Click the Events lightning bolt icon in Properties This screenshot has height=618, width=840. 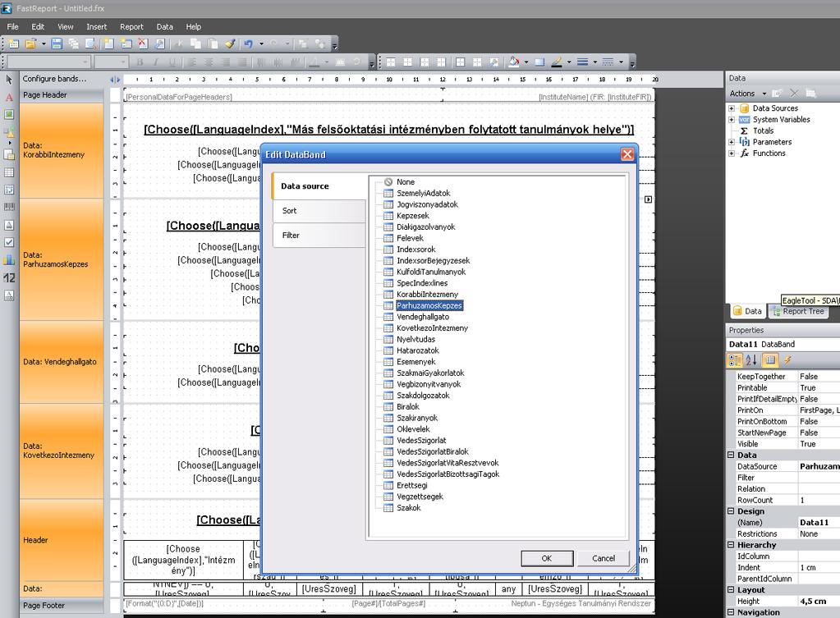787,360
